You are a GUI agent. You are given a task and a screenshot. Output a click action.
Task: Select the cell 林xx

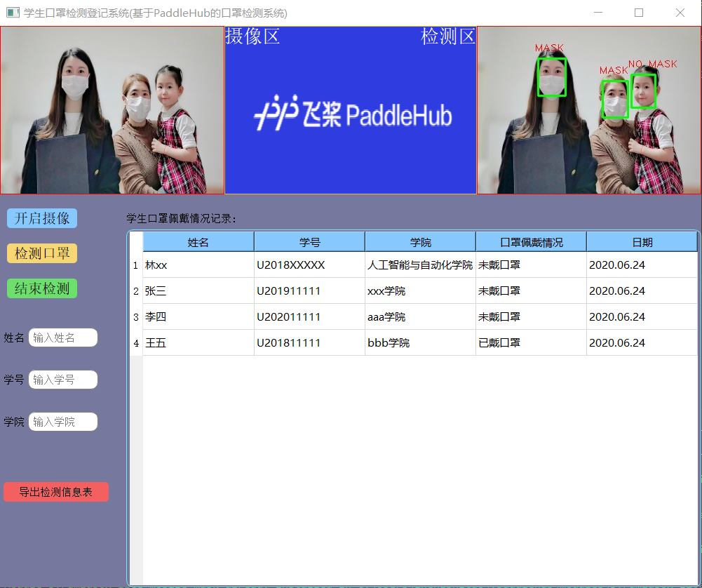[198, 265]
